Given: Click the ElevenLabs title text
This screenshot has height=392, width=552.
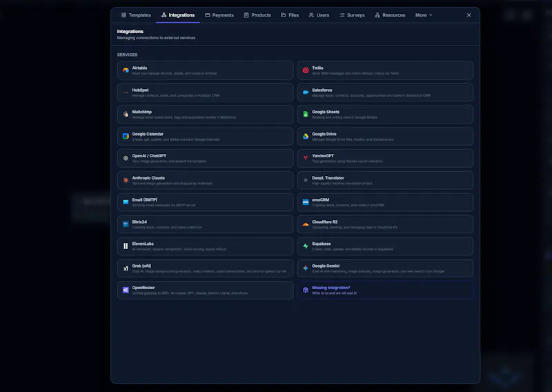Looking at the screenshot, I should [143, 244].
